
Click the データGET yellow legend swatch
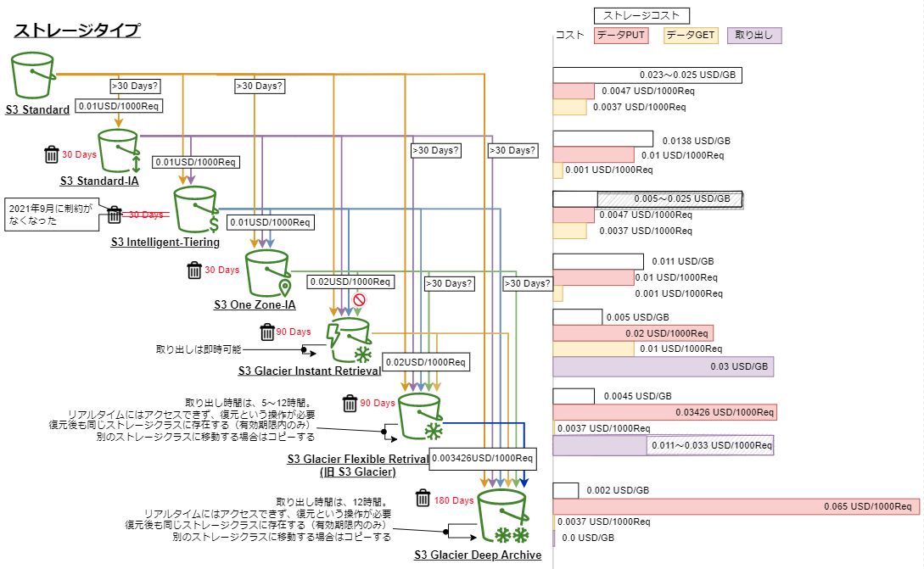[x=691, y=36]
